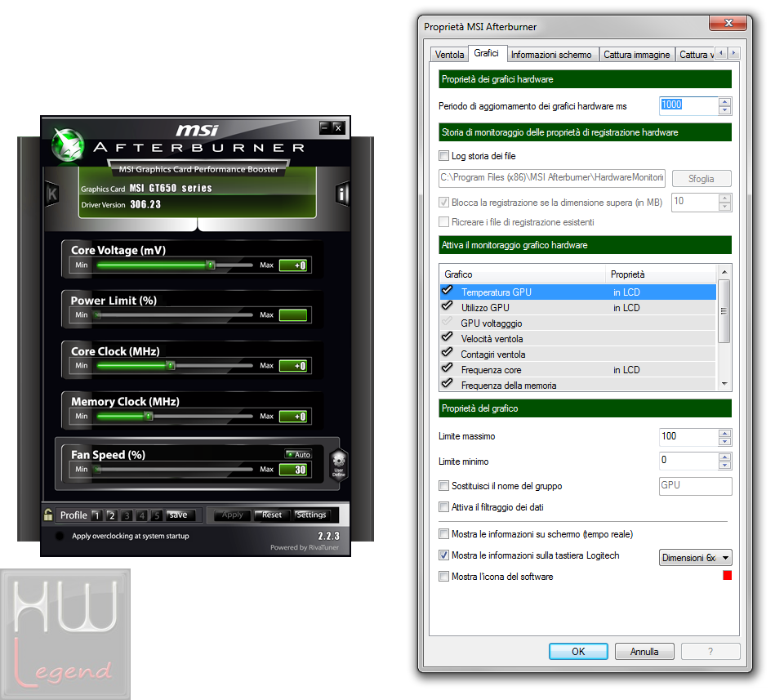Decrease the Periodo di aggiornamento value
The width and height of the screenshot is (775, 700).
tap(724, 110)
